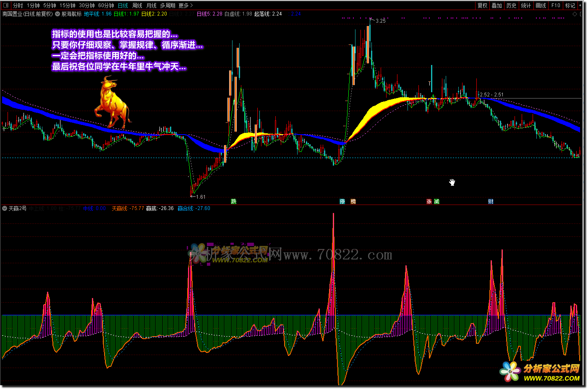
Task: Click the 天赢2号 indicator name
Action: [17, 208]
